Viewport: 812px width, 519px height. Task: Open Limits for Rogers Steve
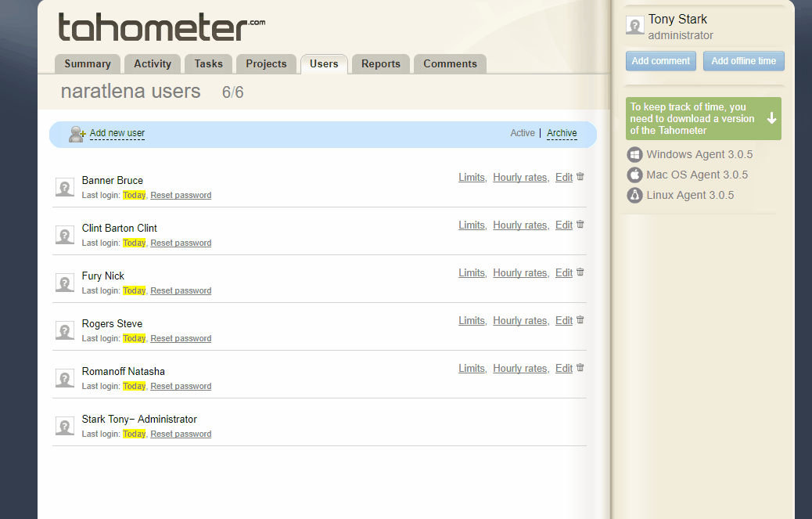point(472,320)
